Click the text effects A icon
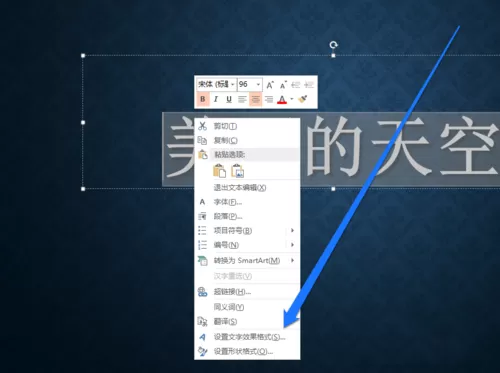Screen dimensions: 500x373 coord(202,337)
